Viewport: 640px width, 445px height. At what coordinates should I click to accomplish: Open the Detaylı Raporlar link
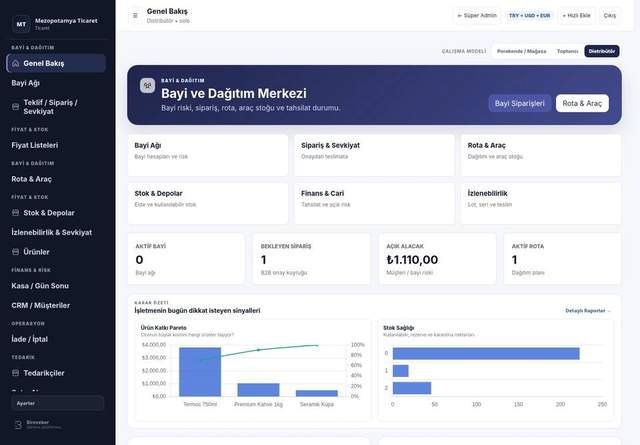coord(588,311)
